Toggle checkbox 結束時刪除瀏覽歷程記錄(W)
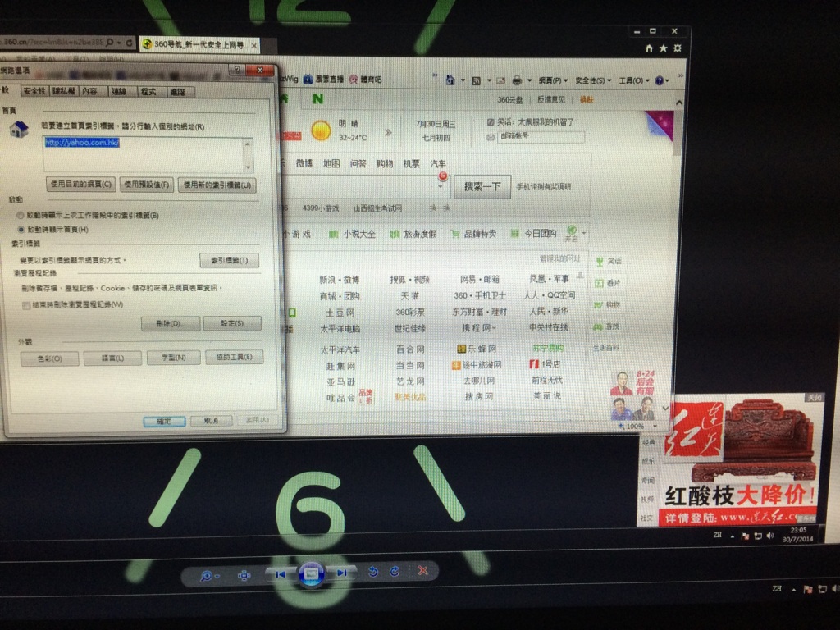Screen dimensions: 840x630 (25, 305)
